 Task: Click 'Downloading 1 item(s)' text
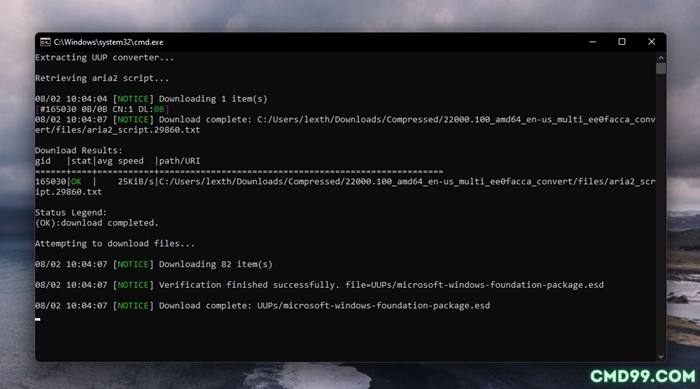(213, 99)
